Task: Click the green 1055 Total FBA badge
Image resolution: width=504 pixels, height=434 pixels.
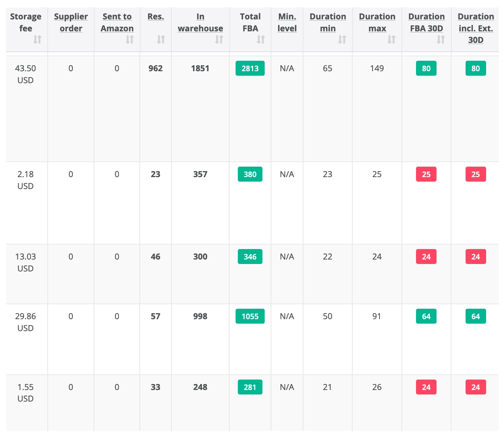Action: (250, 316)
